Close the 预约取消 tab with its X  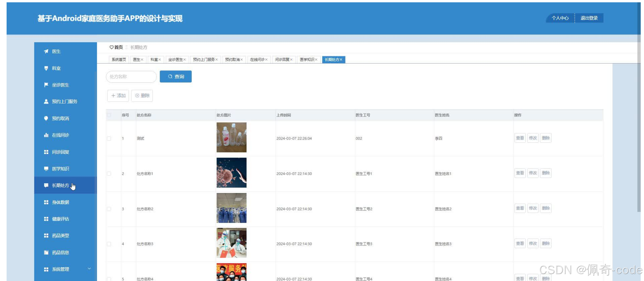tap(241, 60)
